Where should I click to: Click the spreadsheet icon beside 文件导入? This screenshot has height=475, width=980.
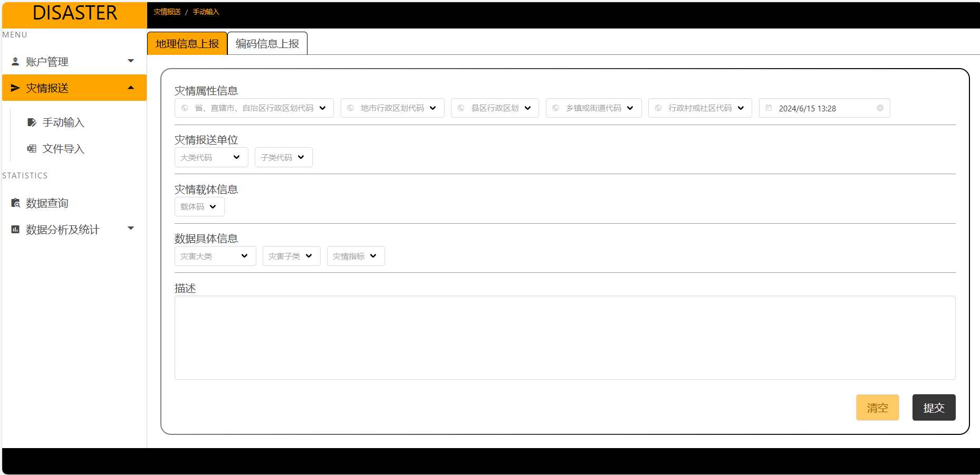click(32, 149)
